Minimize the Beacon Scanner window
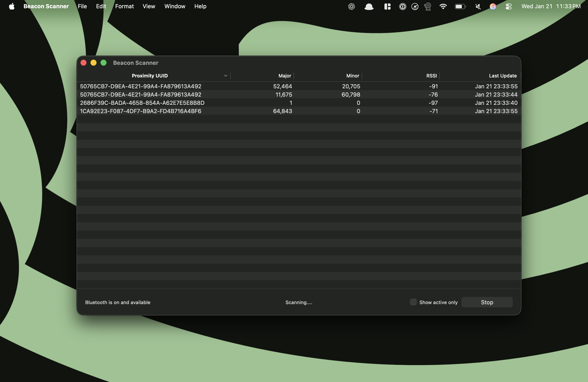The image size is (588, 382). [x=93, y=63]
